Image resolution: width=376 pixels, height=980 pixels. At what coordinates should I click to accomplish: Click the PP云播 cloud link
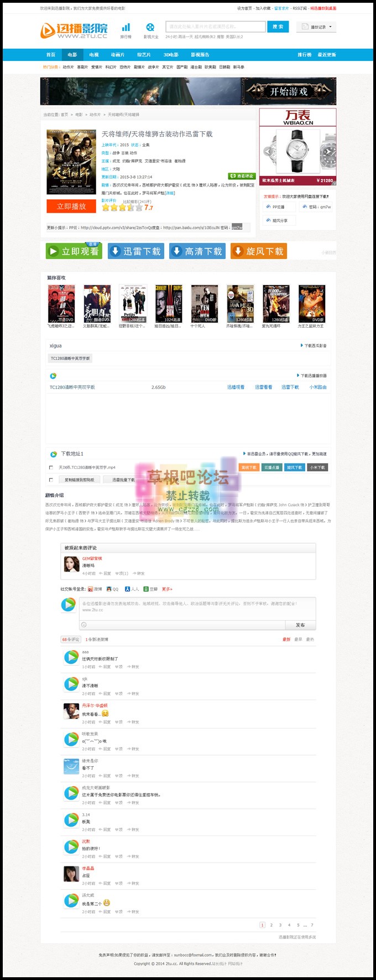(x=278, y=207)
